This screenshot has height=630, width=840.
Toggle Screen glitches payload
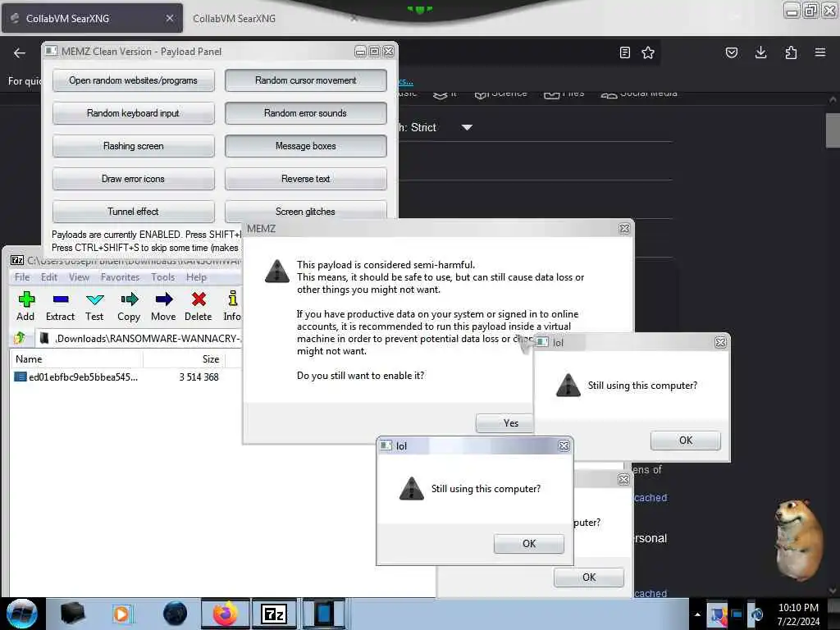click(x=305, y=211)
